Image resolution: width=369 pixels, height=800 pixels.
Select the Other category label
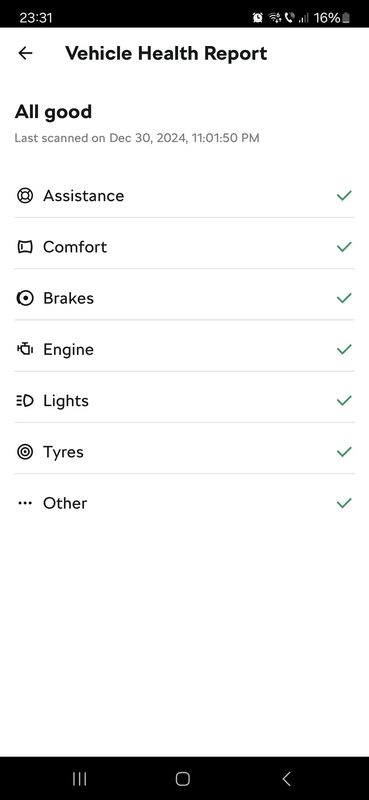65,503
